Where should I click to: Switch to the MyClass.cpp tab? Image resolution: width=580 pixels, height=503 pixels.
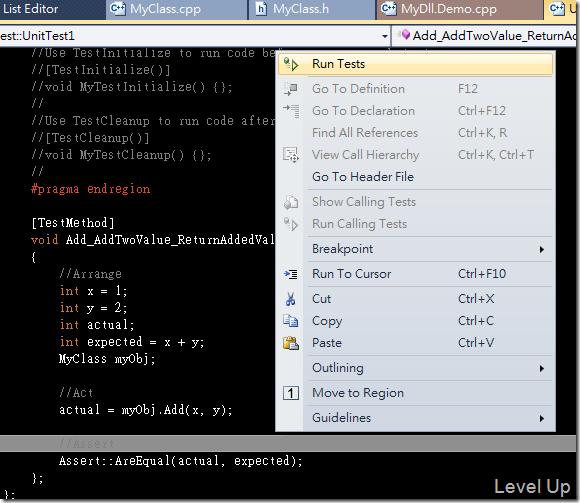click(x=177, y=9)
